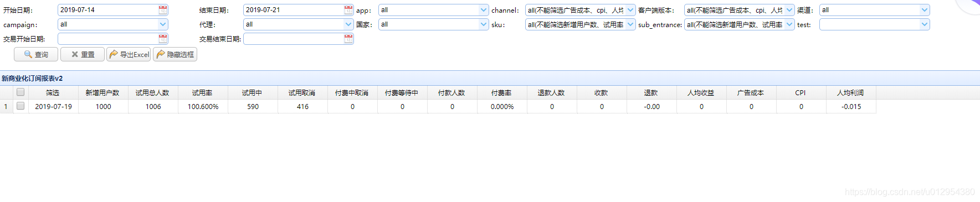Expand the 国家 dropdown
Image resolution: width=980 pixels, height=202 pixels.
coord(484,24)
